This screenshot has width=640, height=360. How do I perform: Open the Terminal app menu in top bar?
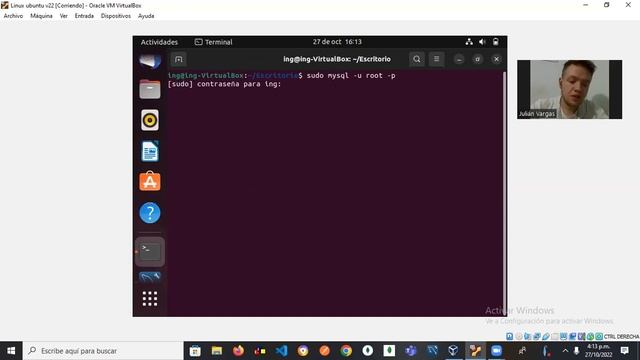(x=213, y=42)
